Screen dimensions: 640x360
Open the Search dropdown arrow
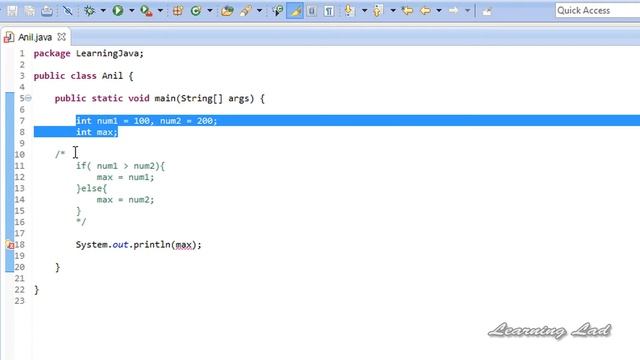click(x=259, y=11)
